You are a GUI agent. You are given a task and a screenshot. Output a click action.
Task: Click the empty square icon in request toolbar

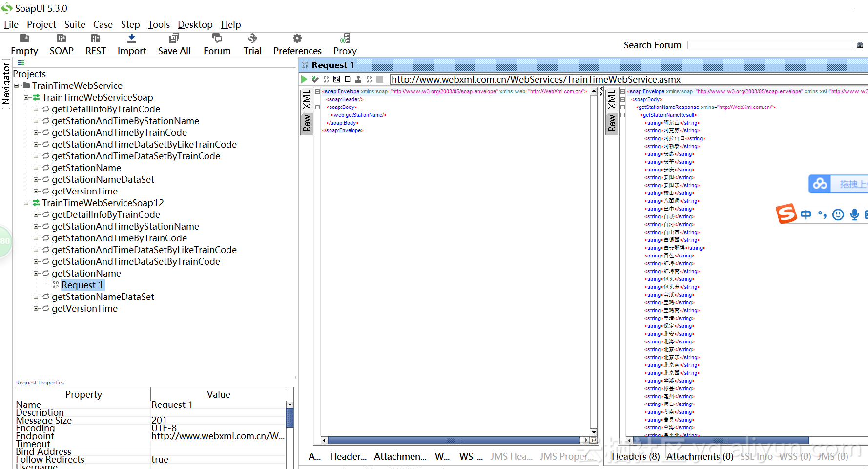point(348,79)
